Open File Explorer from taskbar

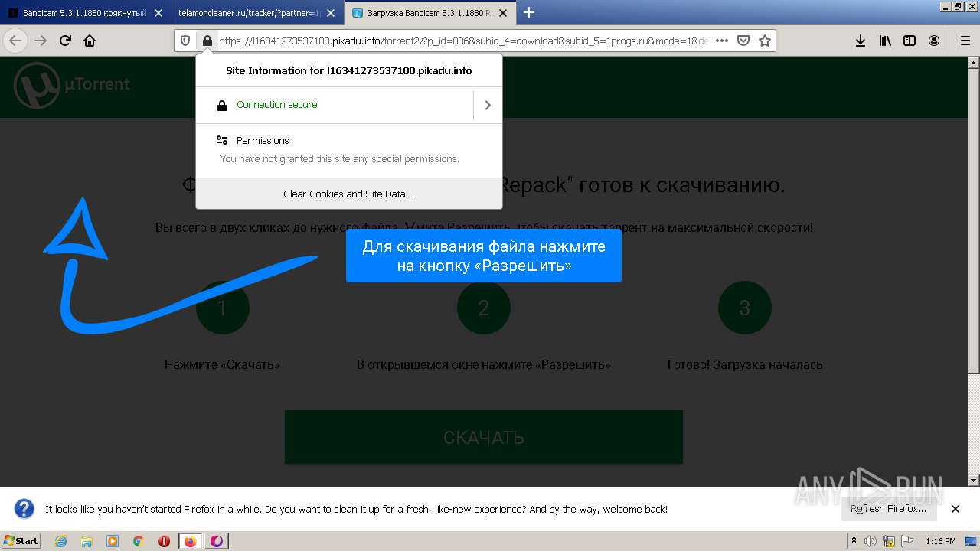pos(87,541)
